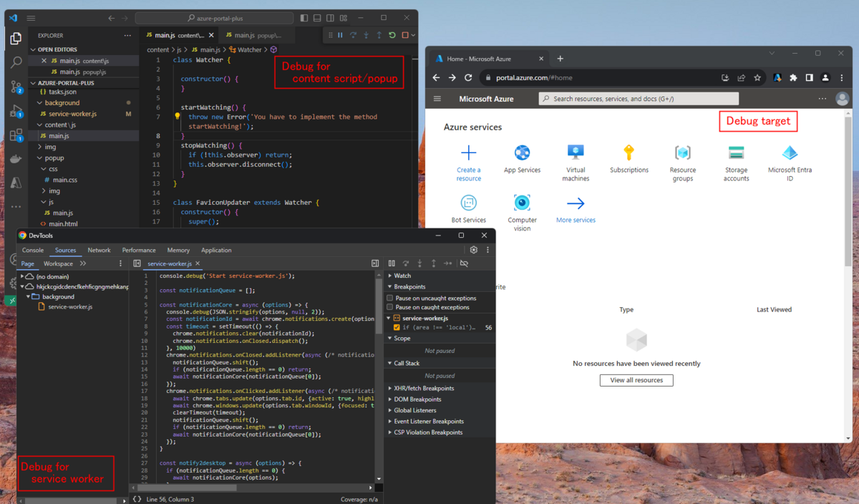859x504 pixels.
Task: Open Chrome extensions puzzle icon
Action: click(x=794, y=77)
